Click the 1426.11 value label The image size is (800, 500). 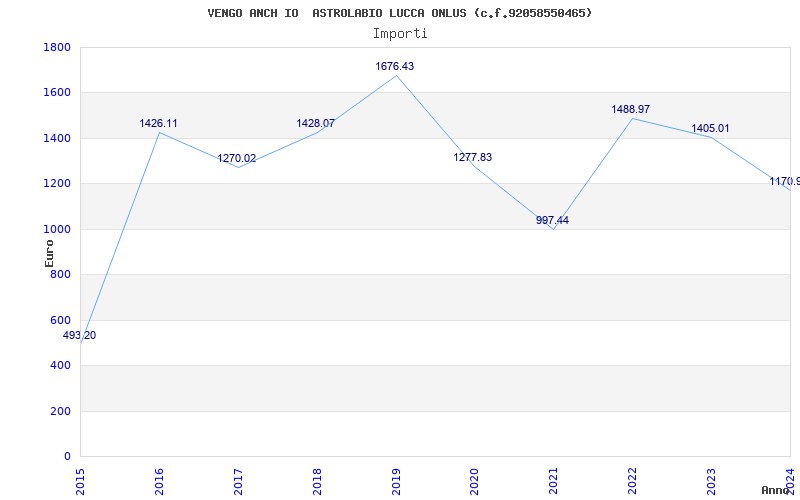(x=158, y=123)
